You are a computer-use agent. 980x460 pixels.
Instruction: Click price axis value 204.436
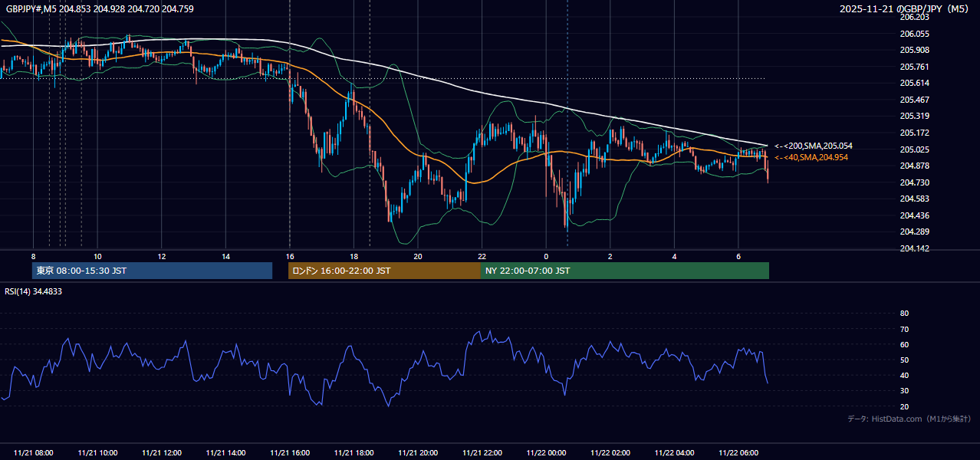[915, 215]
